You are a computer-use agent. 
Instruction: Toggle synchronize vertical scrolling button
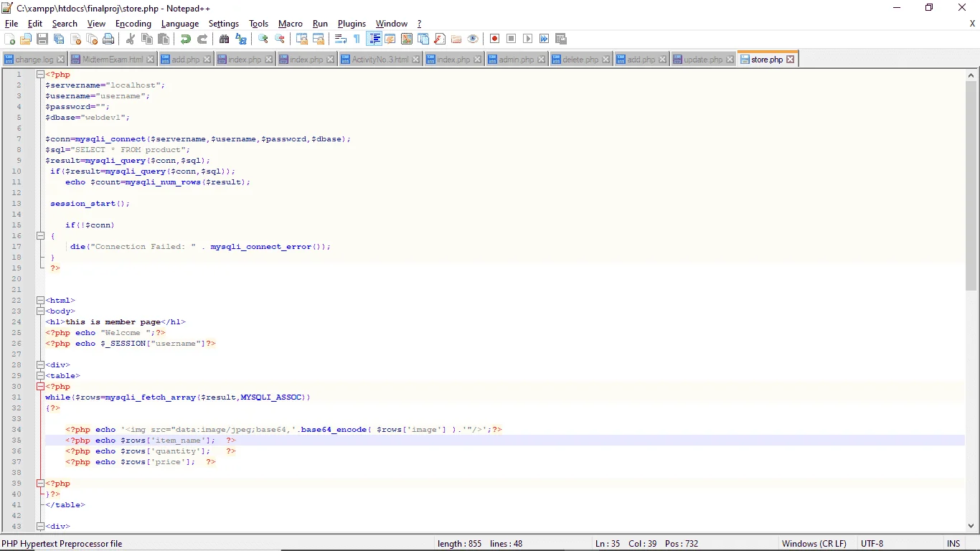tap(302, 39)
